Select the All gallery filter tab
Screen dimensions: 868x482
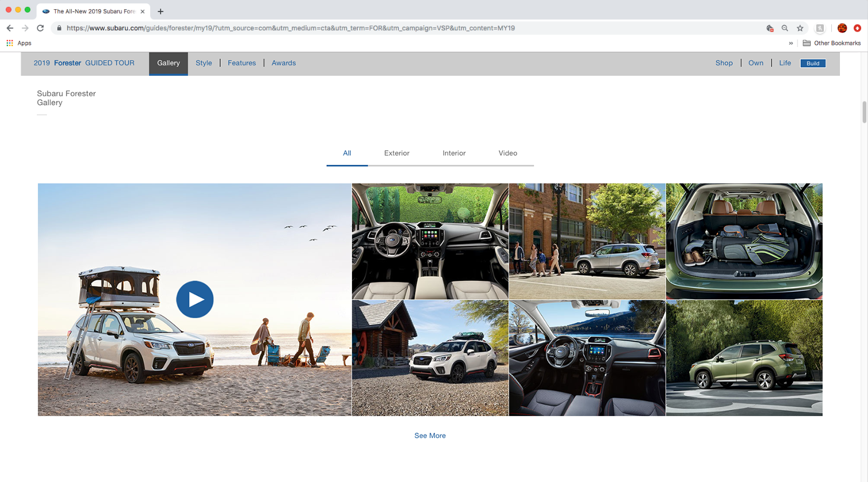pos(347,153)
